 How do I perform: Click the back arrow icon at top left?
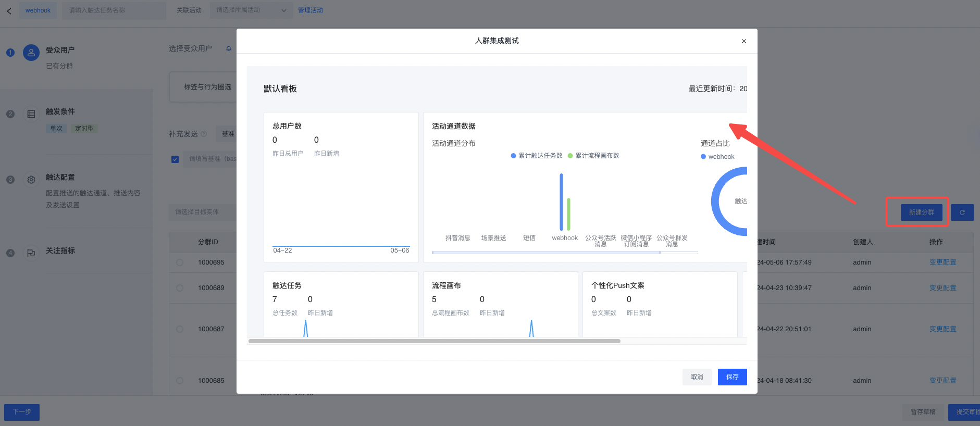(x=9, y=11)
